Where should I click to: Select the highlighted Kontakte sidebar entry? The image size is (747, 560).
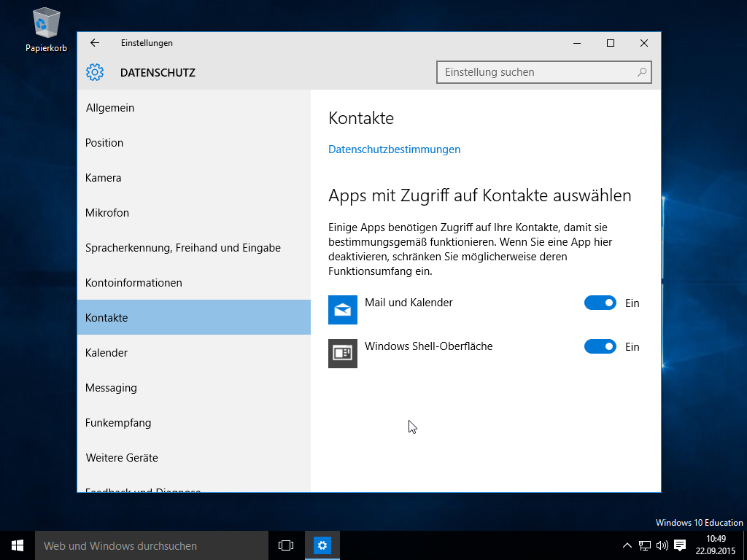pyautogui.click(x=194, y=318)
